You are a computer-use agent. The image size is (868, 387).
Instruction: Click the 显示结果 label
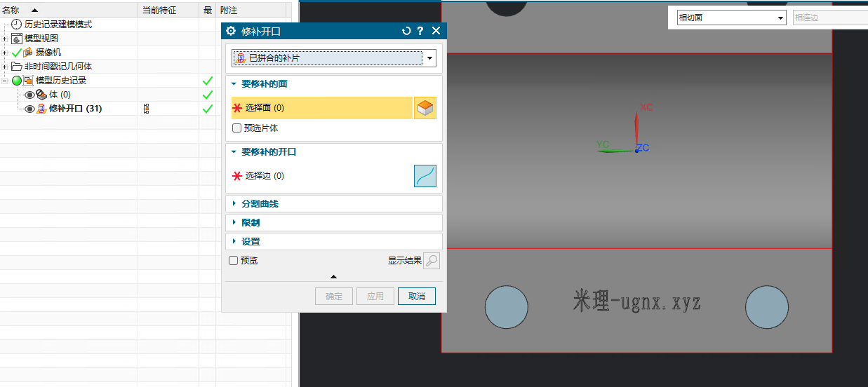(x=405, y=261)
